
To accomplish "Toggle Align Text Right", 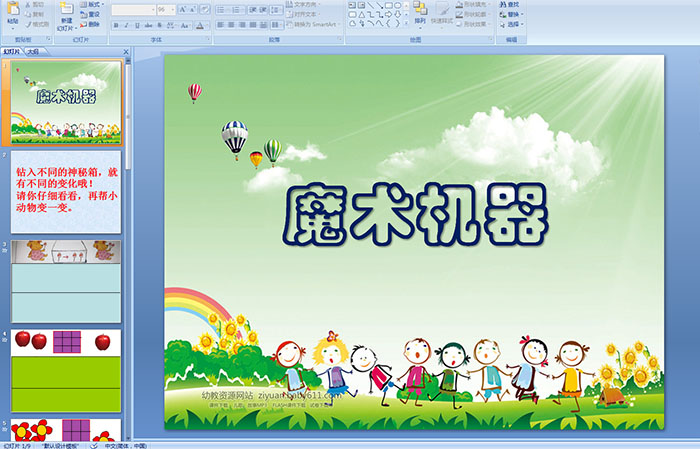I will tap(242, 25).
